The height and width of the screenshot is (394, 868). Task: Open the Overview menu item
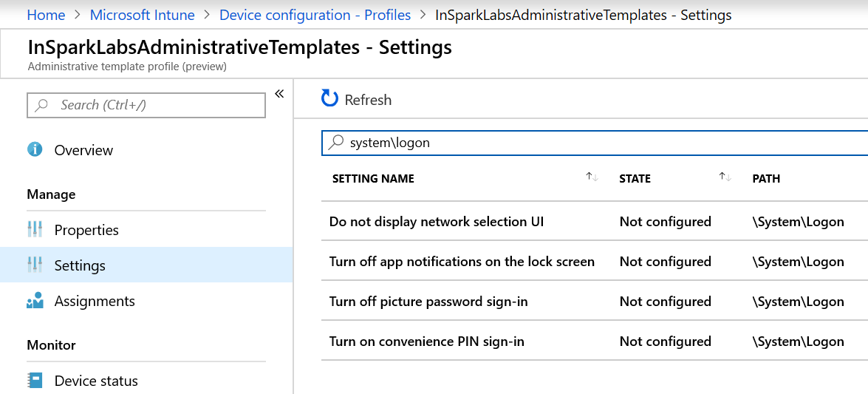[x=83, y=150]
